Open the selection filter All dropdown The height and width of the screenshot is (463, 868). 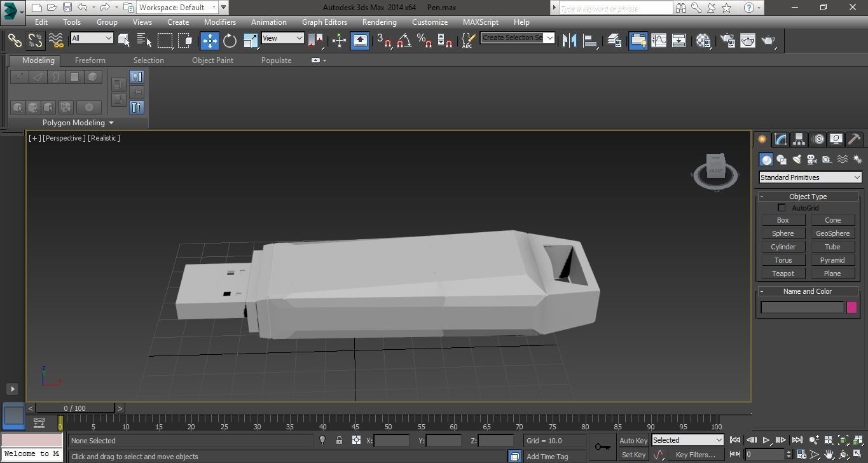(x=92, y=38)
